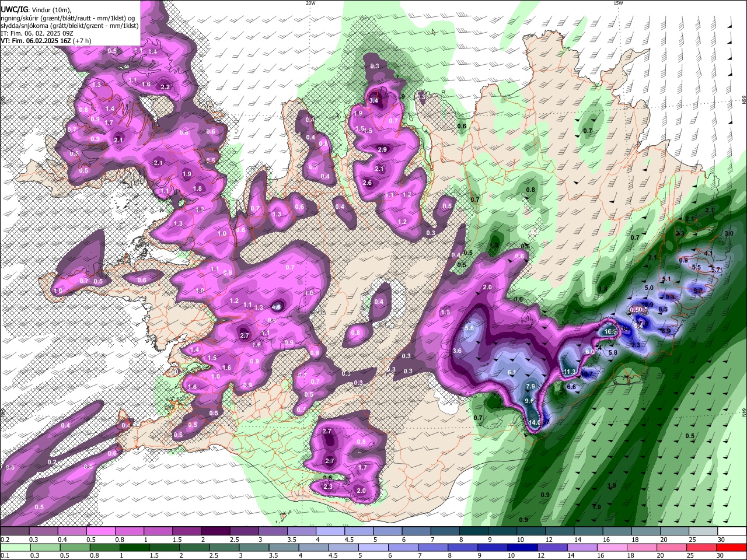Select the 2.9 value on the map

382,149
